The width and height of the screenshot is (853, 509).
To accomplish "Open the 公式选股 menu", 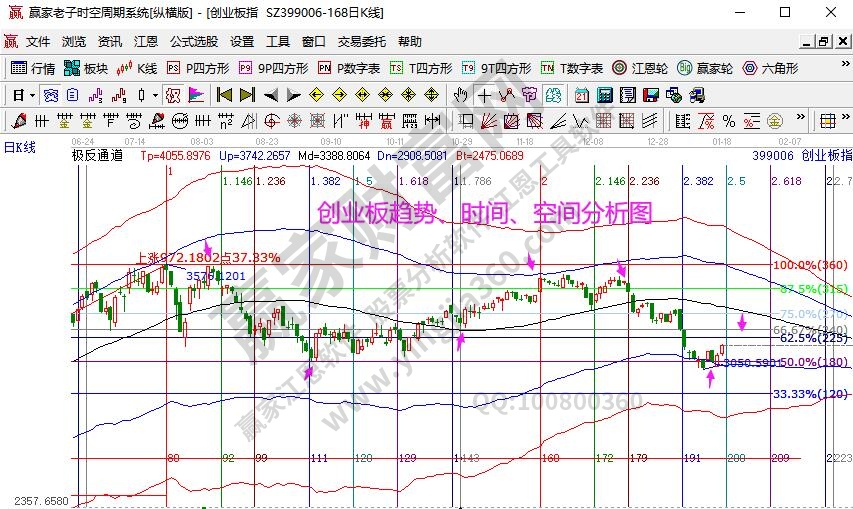I will [193, 42].
